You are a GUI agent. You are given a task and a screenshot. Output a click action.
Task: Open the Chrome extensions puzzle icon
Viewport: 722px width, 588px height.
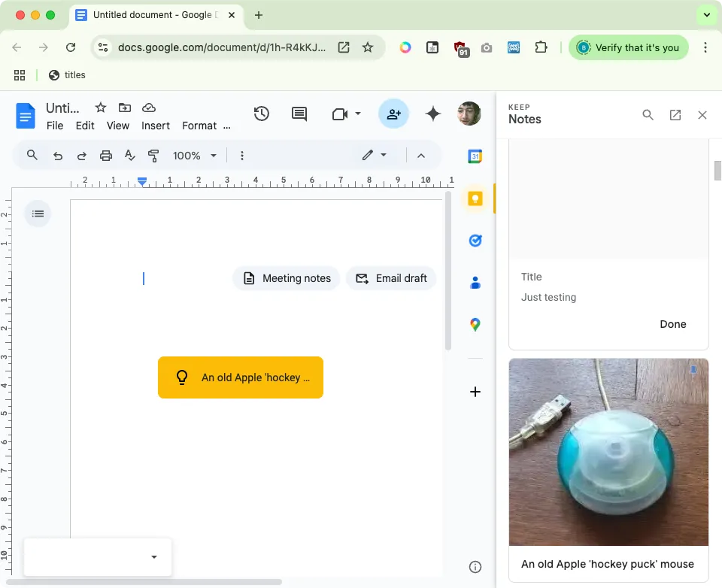point(541,47)
